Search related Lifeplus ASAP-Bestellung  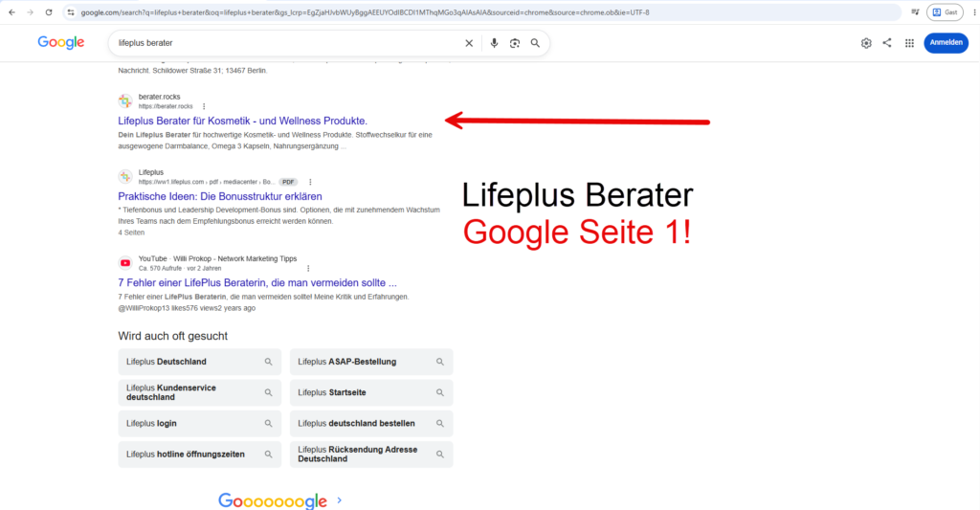tap(371, 362)
